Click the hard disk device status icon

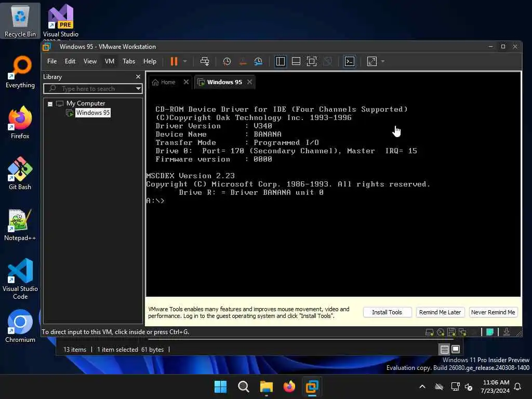429,332
